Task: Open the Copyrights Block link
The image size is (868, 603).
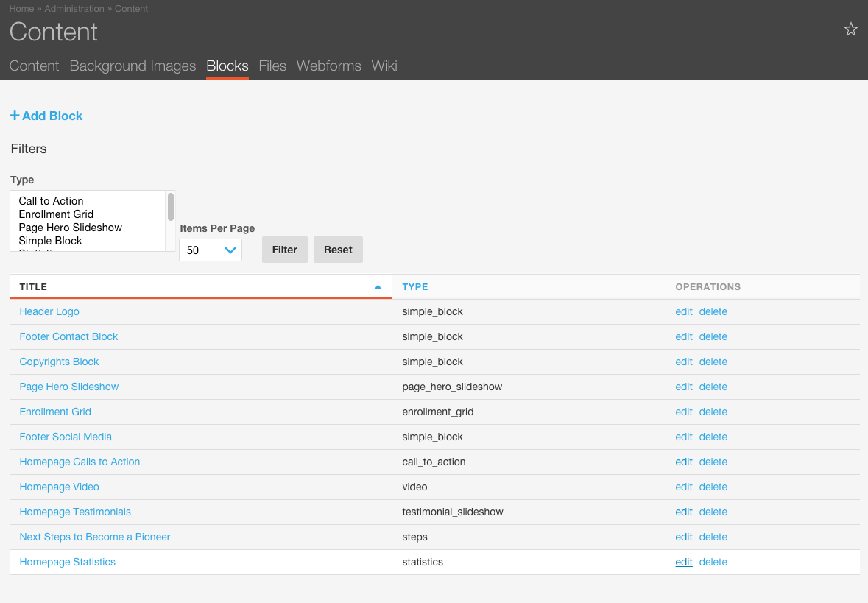Action: point(59,362)
